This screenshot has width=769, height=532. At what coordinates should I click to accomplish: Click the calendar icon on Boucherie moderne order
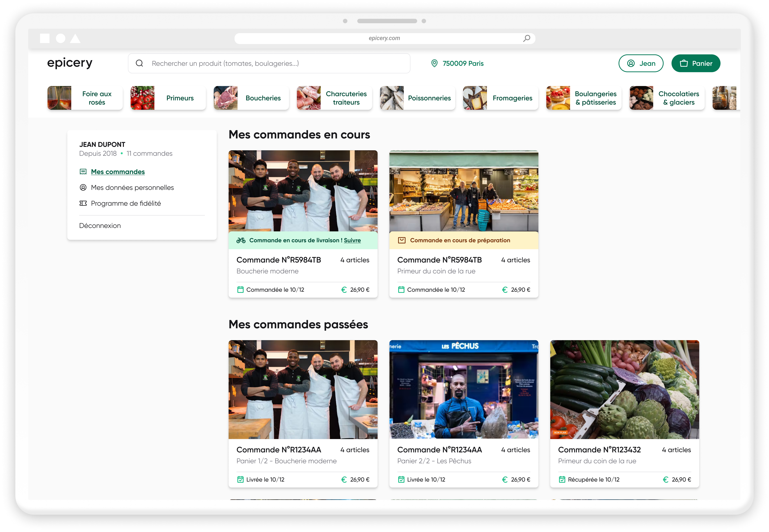[x=240, y=290]
